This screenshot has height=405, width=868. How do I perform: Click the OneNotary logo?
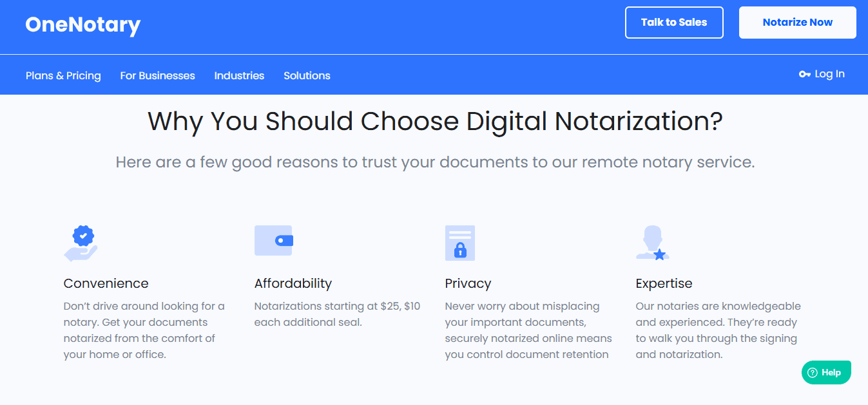coord(82,24)
